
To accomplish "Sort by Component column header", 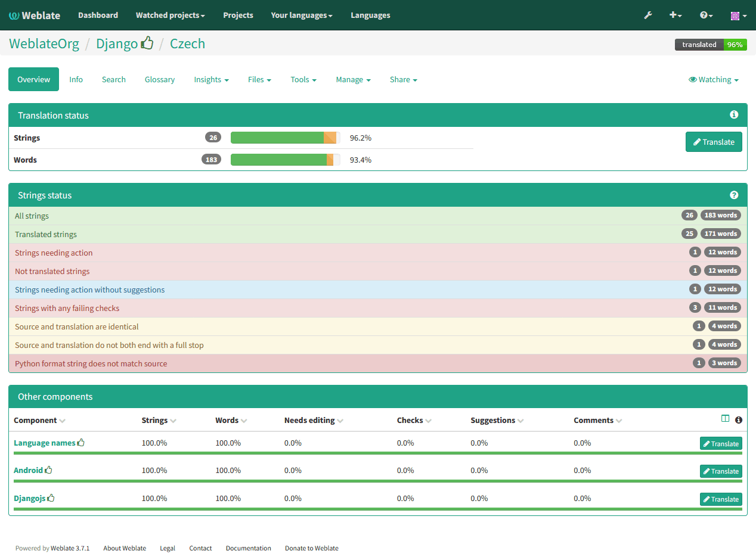I will pyautogui.click(x=39, y=420).
